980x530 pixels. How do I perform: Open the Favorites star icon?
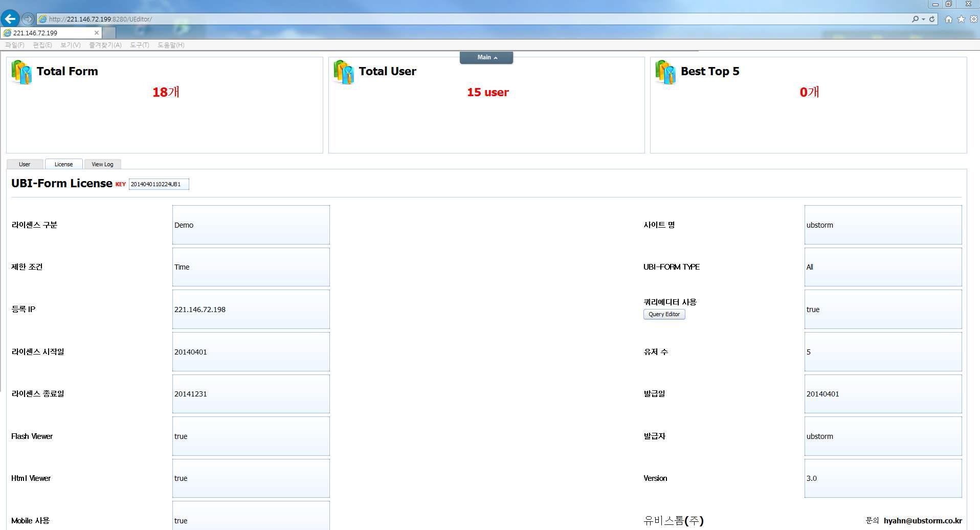pos(961,19)
